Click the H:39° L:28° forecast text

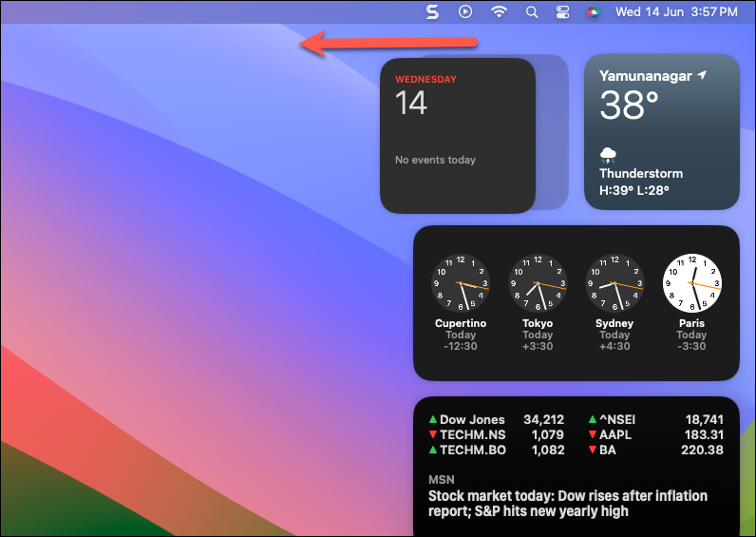pos(634,190)
